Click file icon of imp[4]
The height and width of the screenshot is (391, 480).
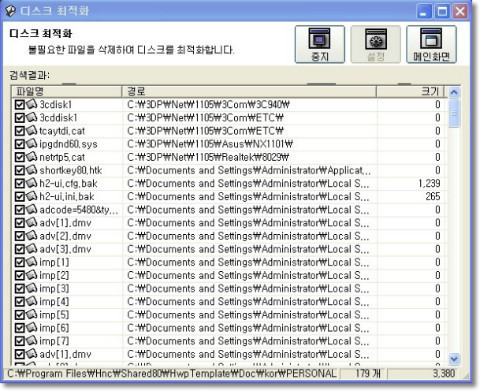coord(31,302)
